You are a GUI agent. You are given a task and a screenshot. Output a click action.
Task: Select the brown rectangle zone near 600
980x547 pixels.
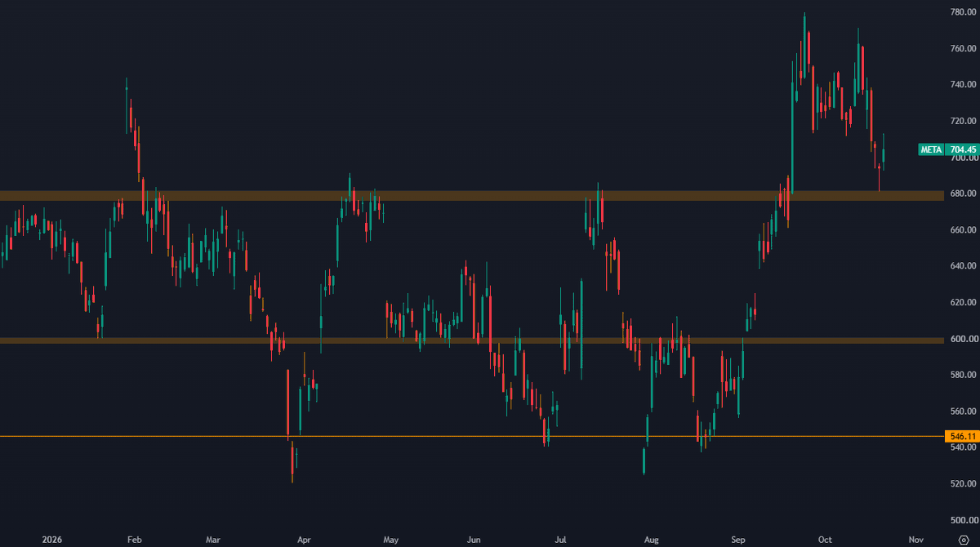point(472,340)
